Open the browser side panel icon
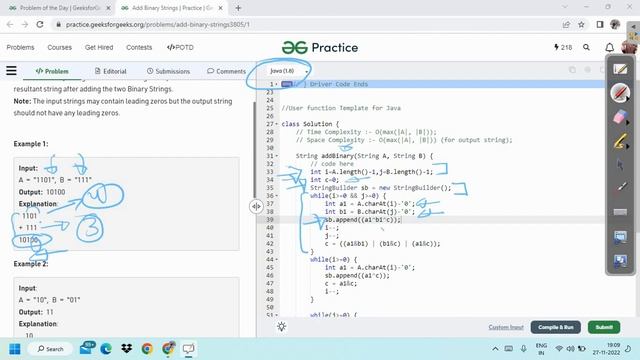This screenshot has width=640, height=360. (600, 24)
